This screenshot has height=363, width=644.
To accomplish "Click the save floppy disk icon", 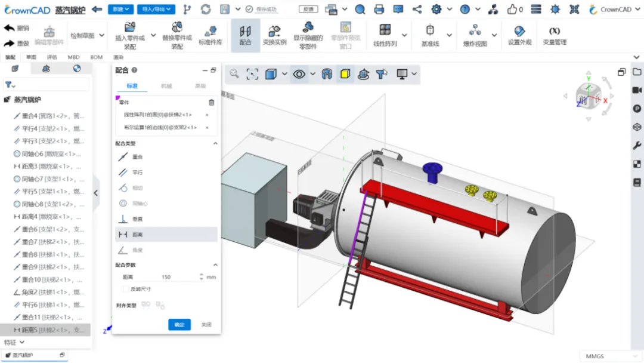I will (x=225, y=9).
